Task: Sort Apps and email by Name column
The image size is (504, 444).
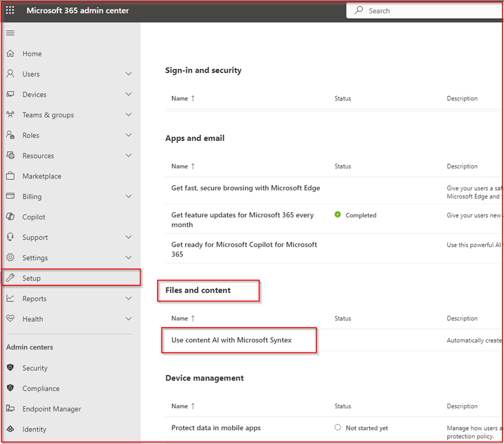Action: coord(180,166)
